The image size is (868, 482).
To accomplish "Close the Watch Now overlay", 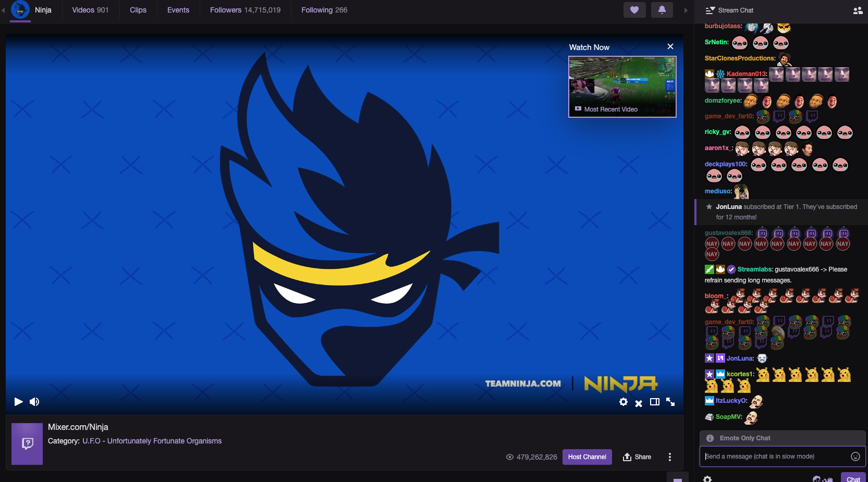I will tap(670, 46).
